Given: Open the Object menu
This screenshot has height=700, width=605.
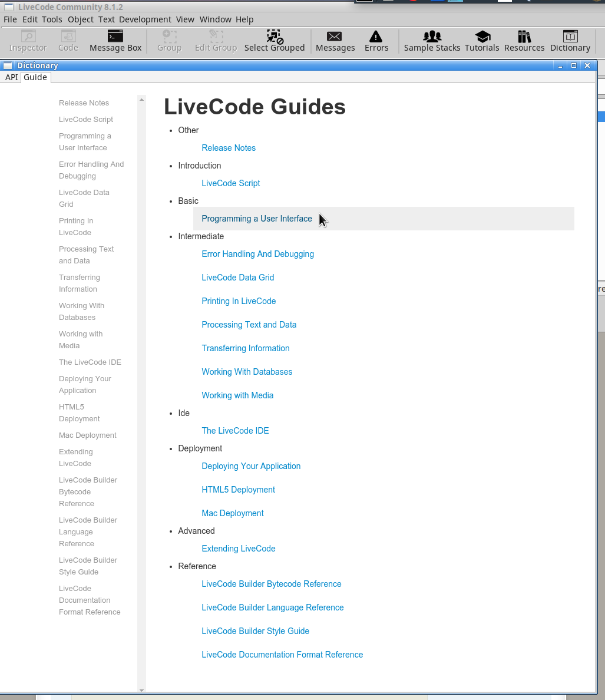Looking at the screenshot, I should pyautogui.click(x=81, y=19).
